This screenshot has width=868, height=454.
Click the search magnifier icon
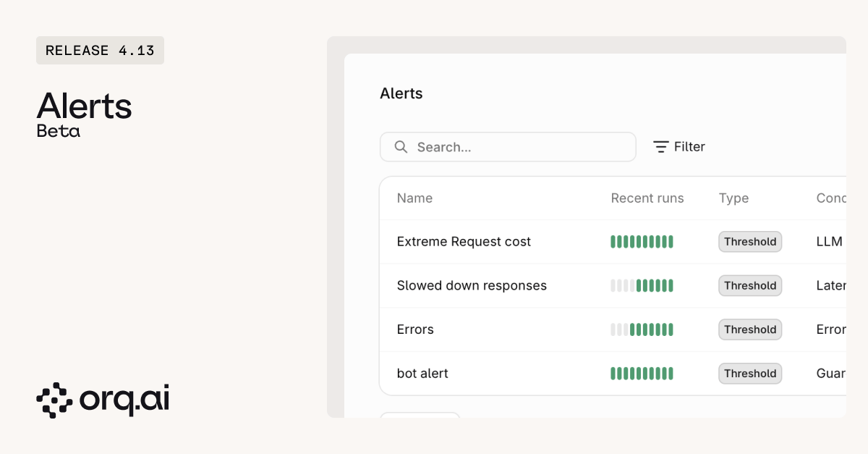click(401, 147)
